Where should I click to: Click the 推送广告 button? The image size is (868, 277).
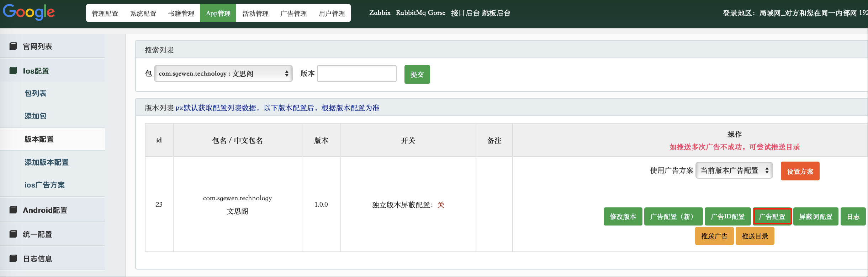click(714, 236)
